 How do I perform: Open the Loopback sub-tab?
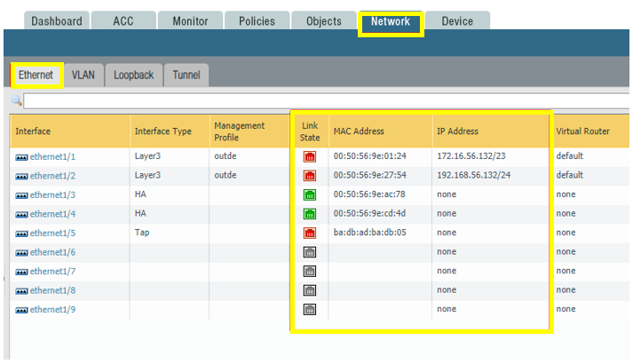(x=134, y=75)
